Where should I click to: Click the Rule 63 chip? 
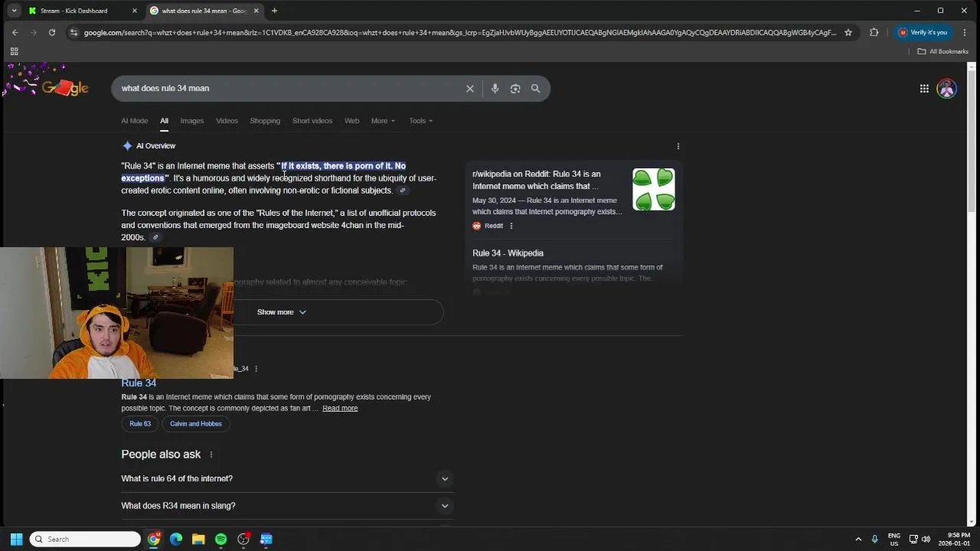[x=140, y=424]
